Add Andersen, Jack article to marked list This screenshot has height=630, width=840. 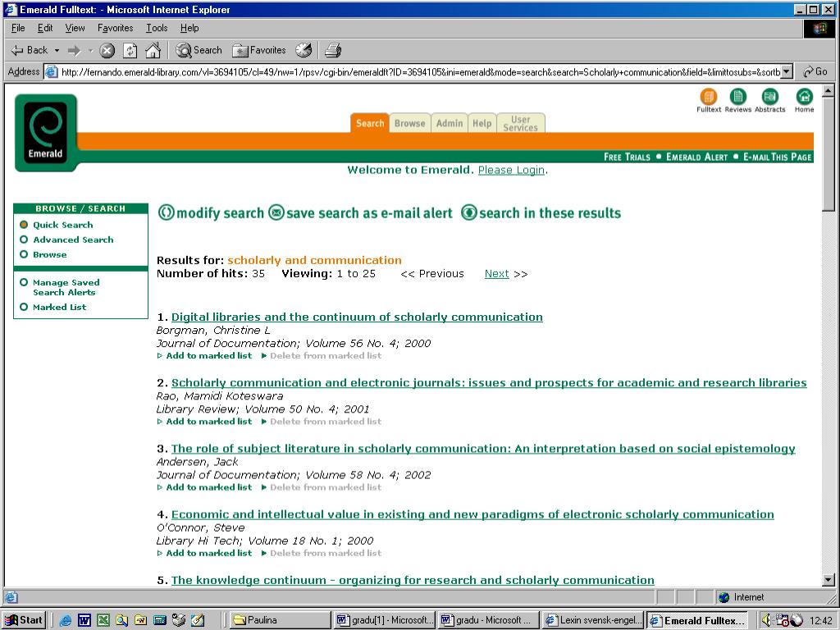(208, 487)
